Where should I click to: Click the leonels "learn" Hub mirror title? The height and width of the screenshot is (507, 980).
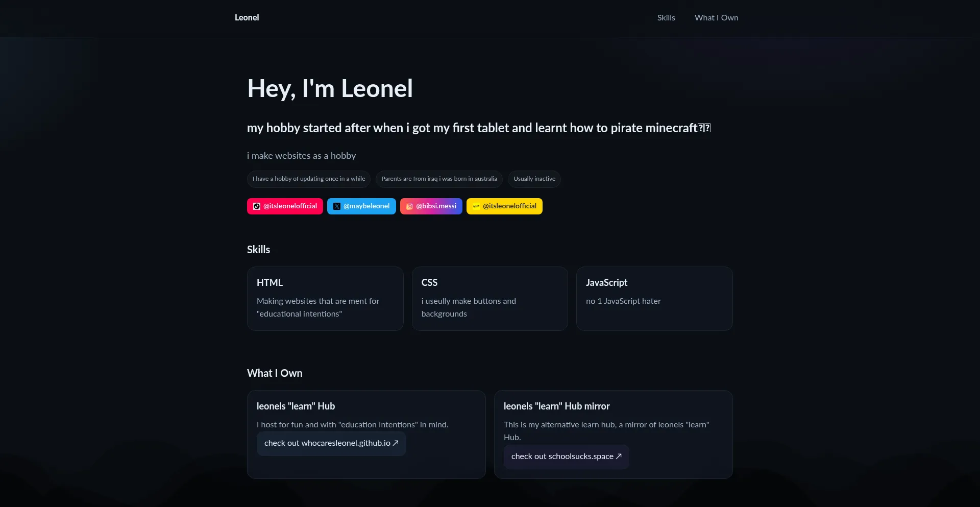(x=556, y=406)
